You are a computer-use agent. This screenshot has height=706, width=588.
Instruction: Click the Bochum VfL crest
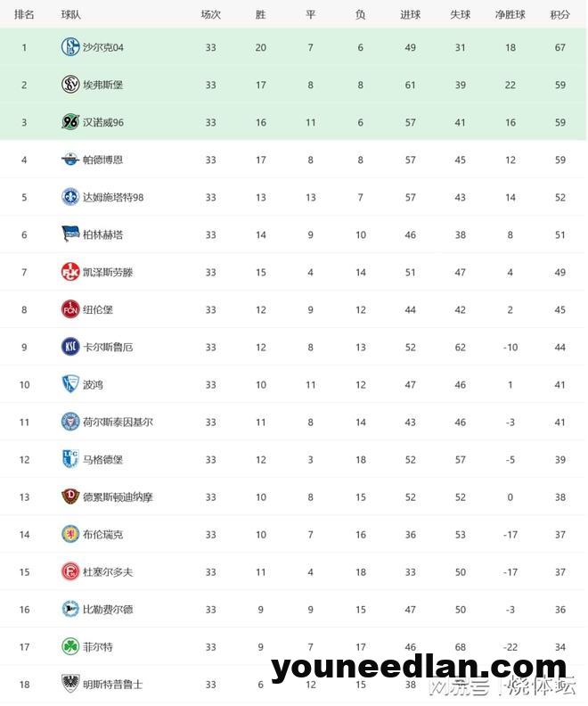pos(70,383)
